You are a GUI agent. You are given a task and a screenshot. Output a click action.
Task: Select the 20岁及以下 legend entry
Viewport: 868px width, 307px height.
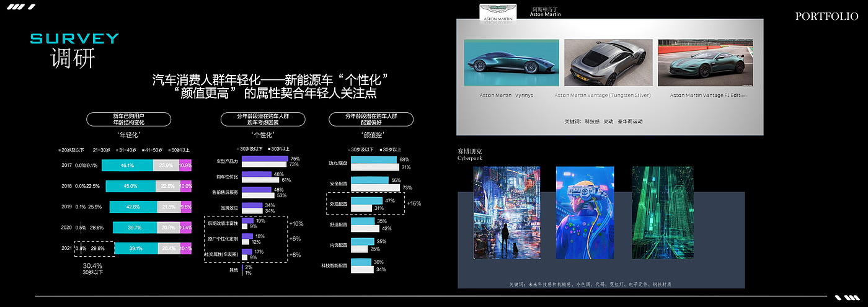[73, 150]
